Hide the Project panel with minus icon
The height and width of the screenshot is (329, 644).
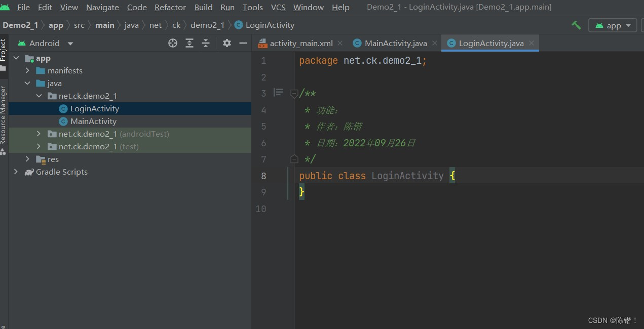tap(243, 43)
